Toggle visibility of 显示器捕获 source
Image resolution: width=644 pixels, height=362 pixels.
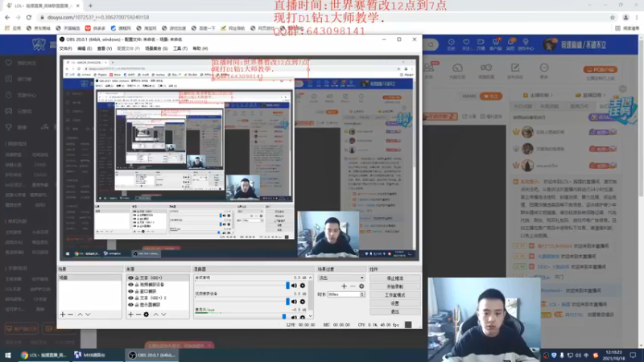coord(130,305)
